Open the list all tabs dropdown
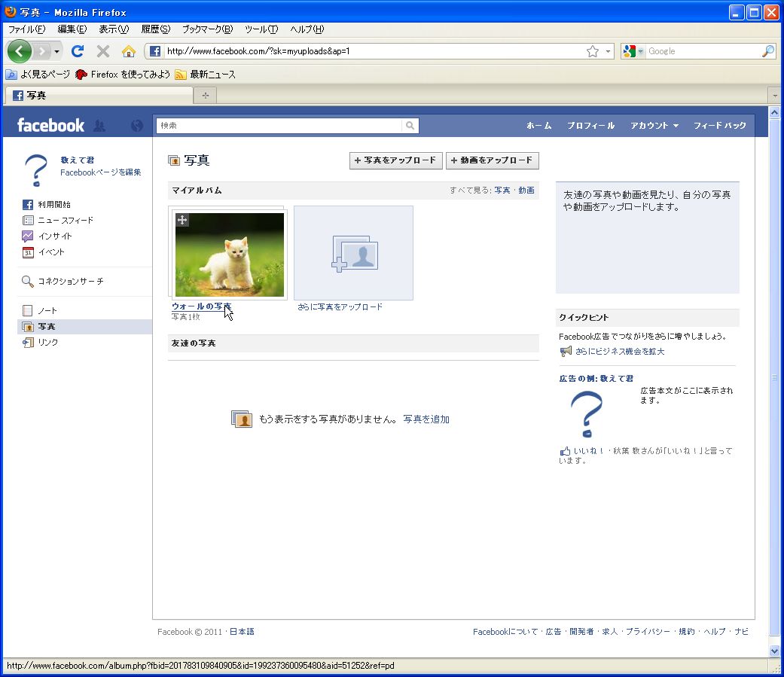The width and height of the screenshot is (784, 677). [775, 95]
